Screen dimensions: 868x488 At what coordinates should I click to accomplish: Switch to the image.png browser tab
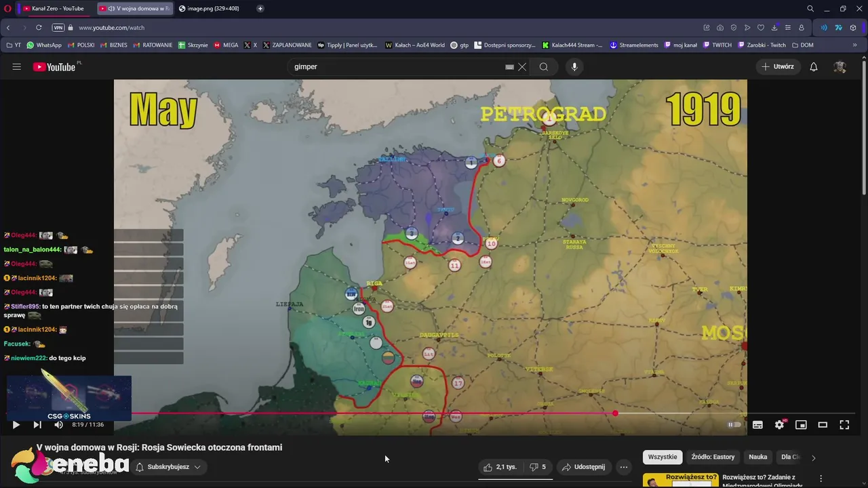[x=212, y=9]
